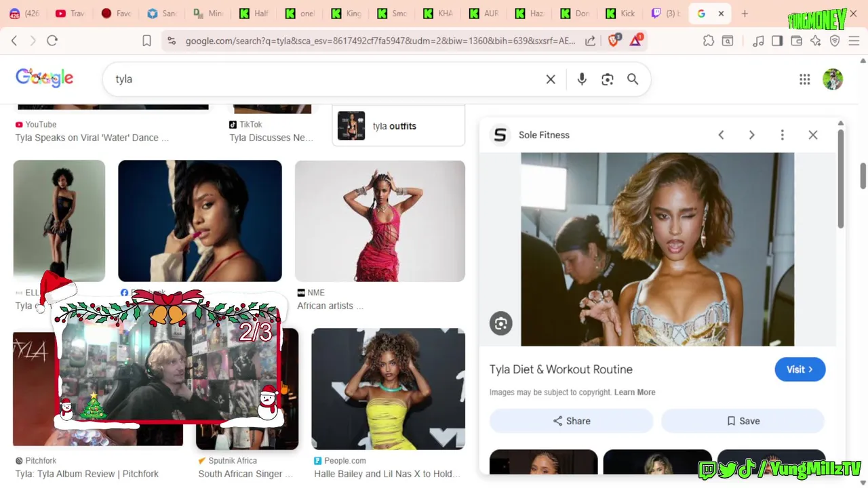This screenshot has height=488, width=868.
Task: Click the Share button
Action: pos(572,421)
